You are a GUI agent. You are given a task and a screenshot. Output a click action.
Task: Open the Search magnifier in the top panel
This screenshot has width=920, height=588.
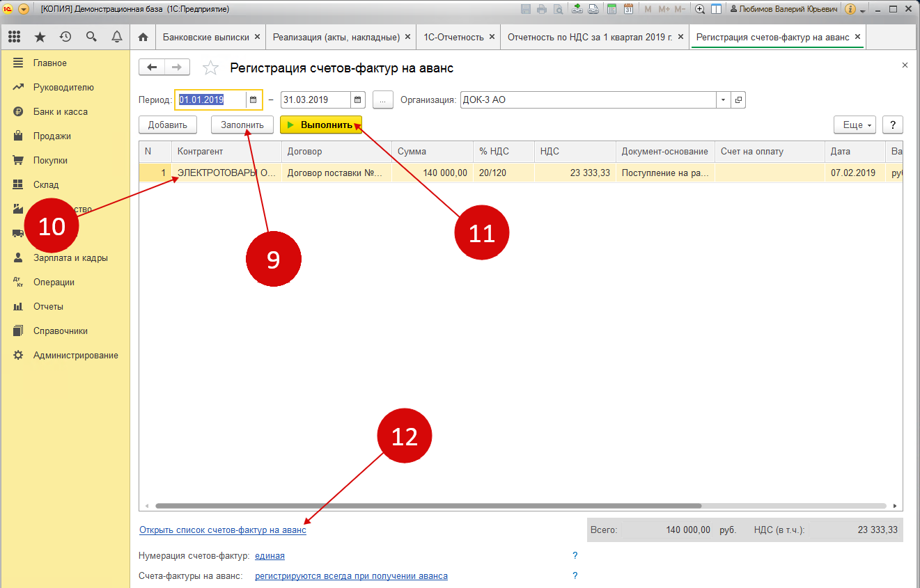pos(91,37)
